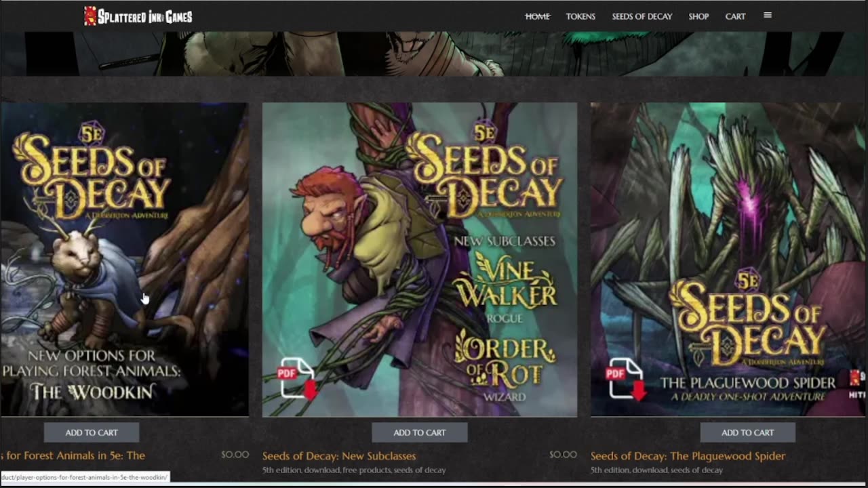Add Plaguewood Spider product to cart
This screenshot has height=488, width=868.
(747, 432)
